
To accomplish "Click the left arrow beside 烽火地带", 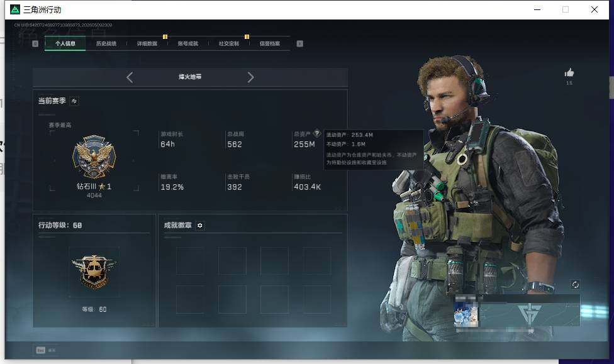I will pyautogui.click(x=130, y=77).
